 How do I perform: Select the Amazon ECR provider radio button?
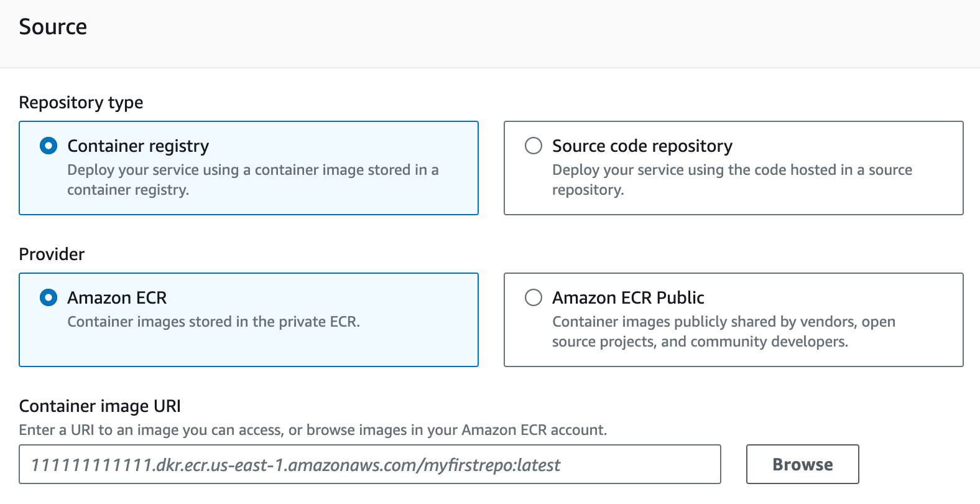[49, 297]
